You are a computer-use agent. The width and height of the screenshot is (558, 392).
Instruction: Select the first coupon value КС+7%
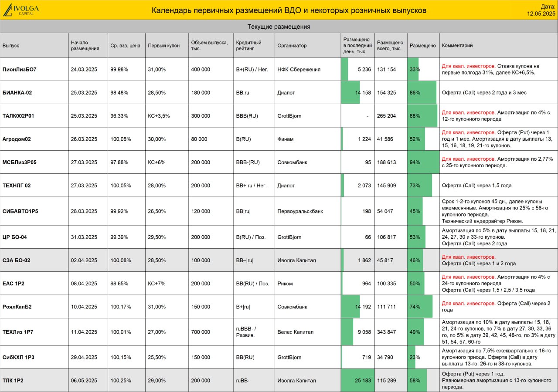tap(157, 284)
